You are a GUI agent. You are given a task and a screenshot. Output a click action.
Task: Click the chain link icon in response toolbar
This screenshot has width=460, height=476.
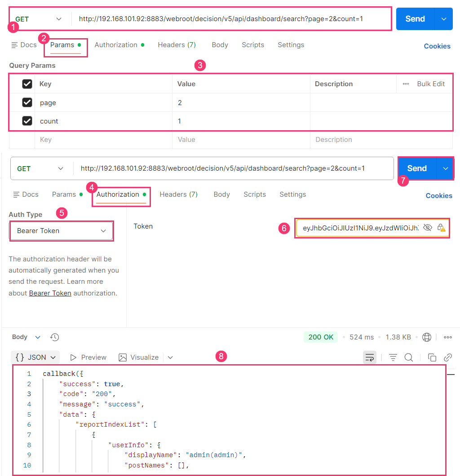click(x=448, y=357)
